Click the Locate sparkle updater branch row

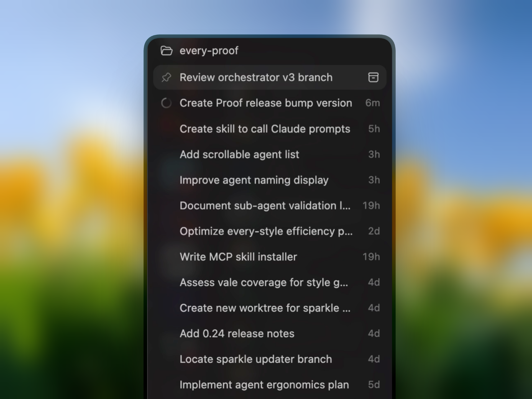[x=255, y=359]
